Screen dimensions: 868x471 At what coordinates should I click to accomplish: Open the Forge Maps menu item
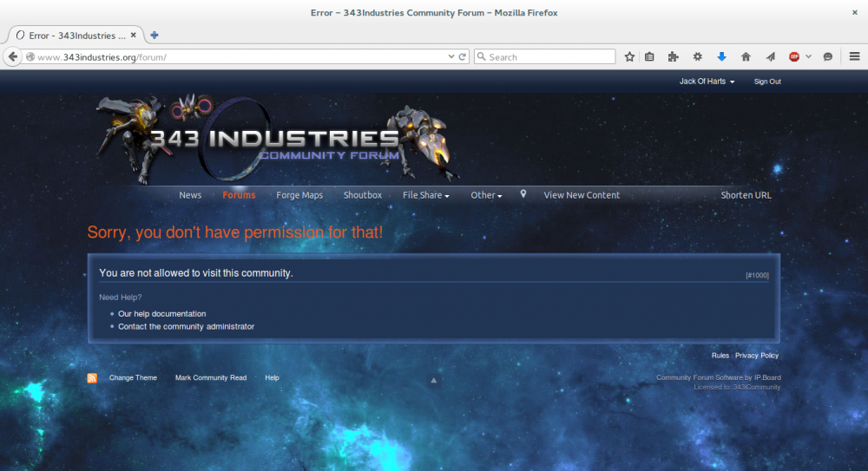(299, 195)
